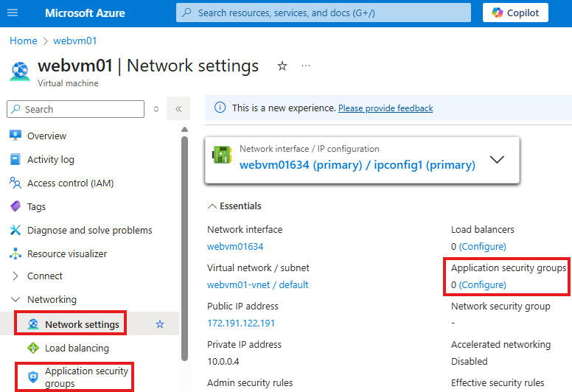Focus the sidebar Search field

75,109
